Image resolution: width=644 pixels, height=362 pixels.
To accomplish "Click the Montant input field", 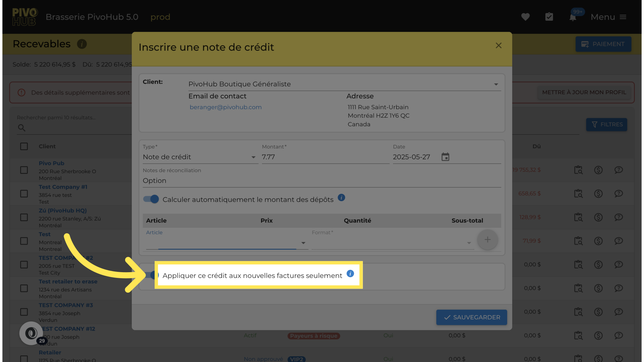I will point(325,157).
